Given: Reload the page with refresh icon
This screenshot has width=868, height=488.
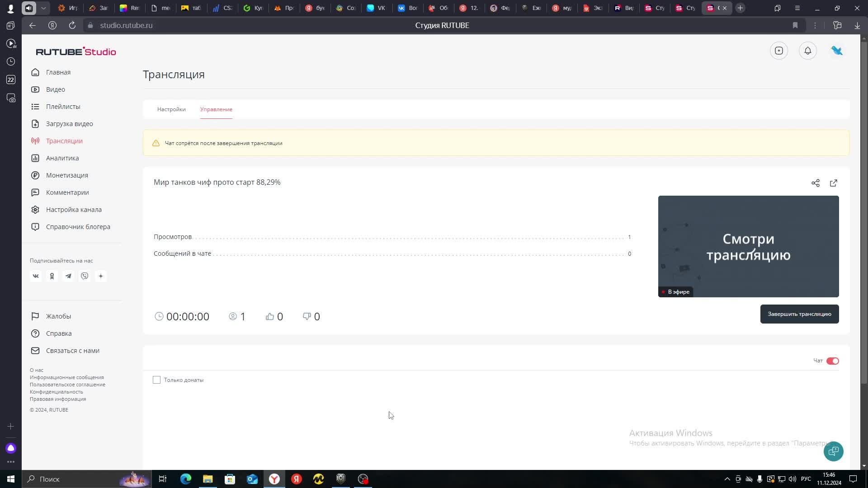Looking at the screenshot, I should pyautogui.click(x=72, y=25).
